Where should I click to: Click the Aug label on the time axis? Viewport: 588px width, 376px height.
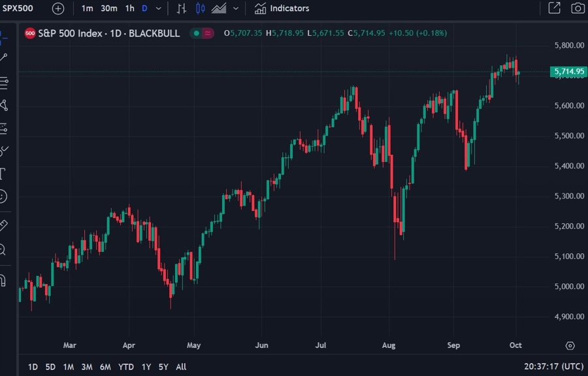tap(389, 345)
